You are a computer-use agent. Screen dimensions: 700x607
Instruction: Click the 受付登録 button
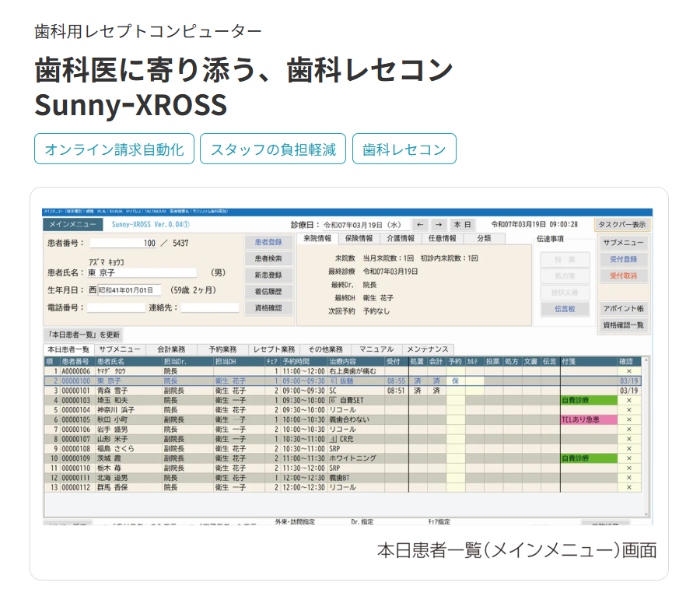pos(623,259)
